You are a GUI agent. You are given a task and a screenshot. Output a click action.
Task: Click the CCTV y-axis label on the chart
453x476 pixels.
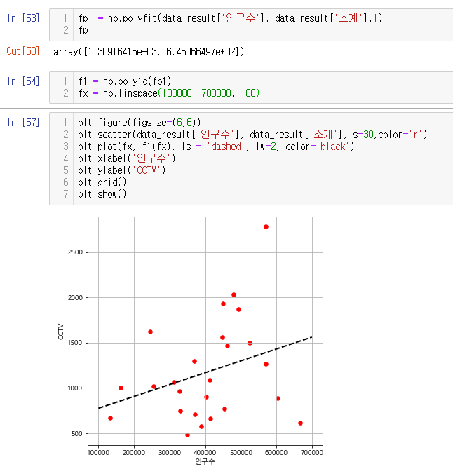61,331
